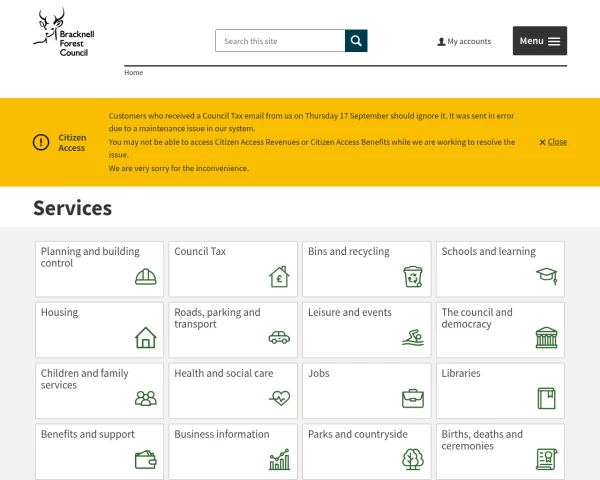Click the hard hat planning icon

tap(146, 277)
